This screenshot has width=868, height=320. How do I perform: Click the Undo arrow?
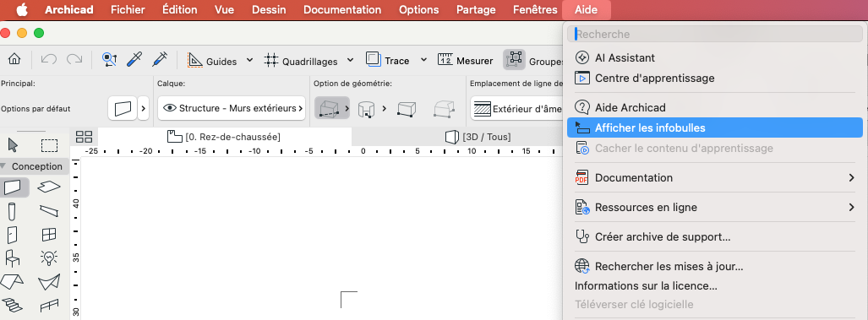coord(49,60)
